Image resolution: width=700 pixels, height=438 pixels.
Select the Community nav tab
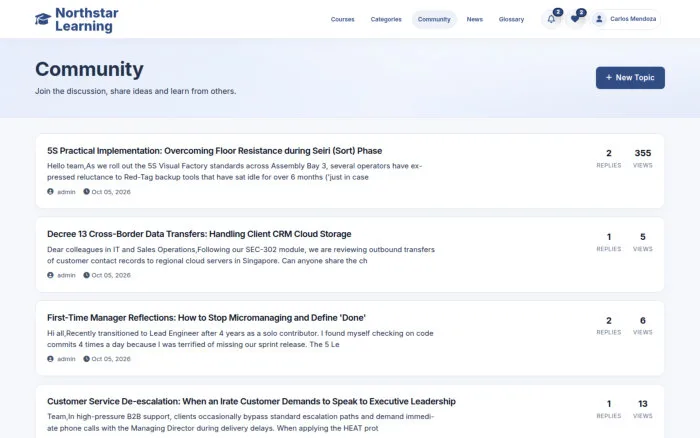(434, 19)
